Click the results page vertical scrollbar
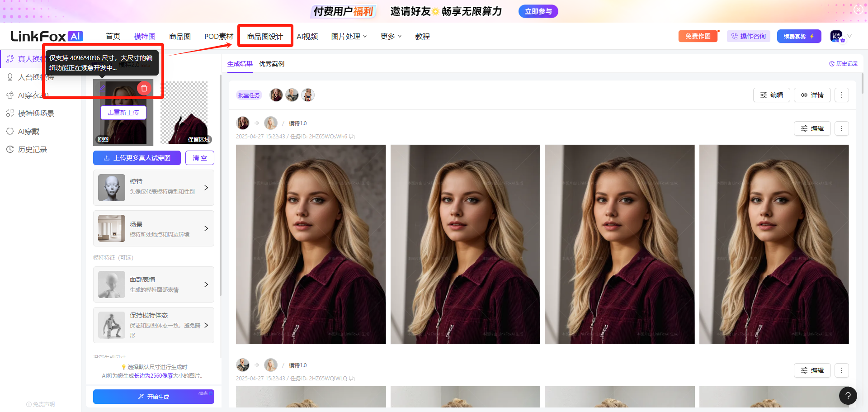This screenshot has width=868, height=412. click(863, 83)
